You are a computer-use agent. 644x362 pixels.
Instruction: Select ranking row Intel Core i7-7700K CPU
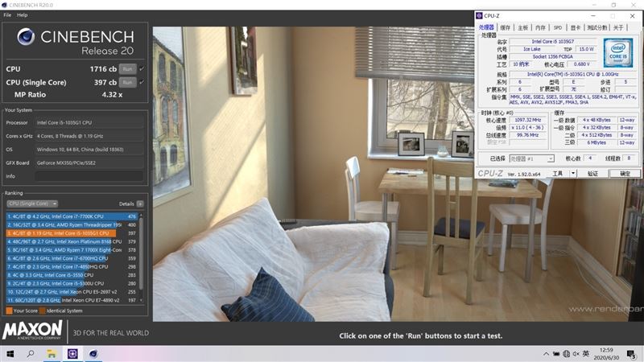[72, 216]
